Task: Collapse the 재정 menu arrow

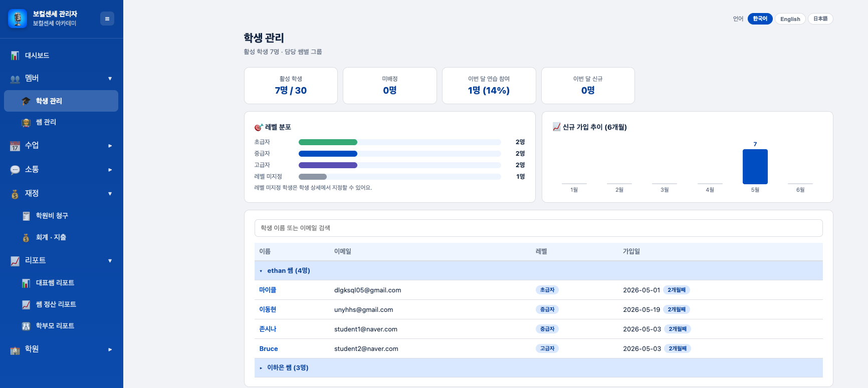Action: click(110, 194)
